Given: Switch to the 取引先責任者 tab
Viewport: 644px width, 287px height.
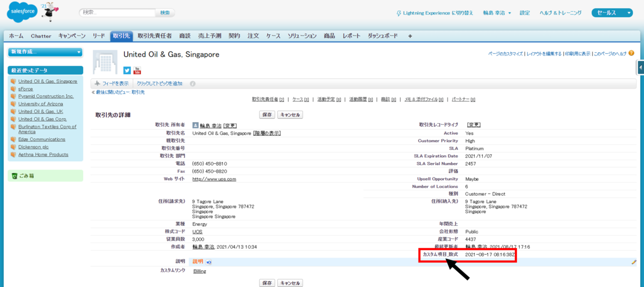Looking at the screenshot, I should 155,36.
